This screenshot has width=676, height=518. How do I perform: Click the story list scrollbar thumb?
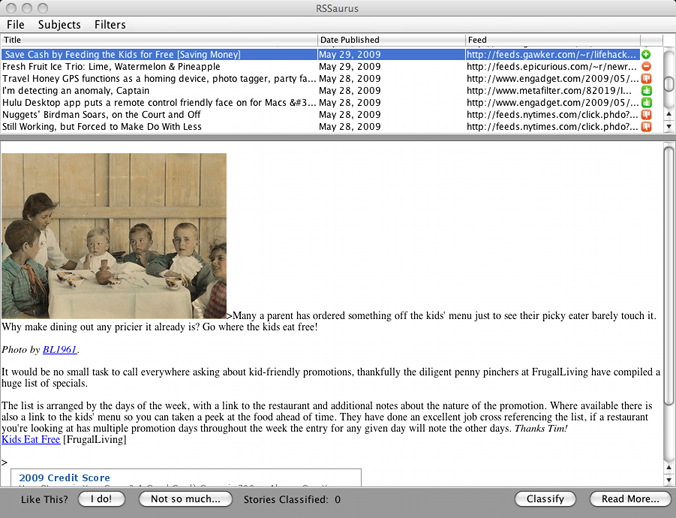(x=669, y=84)
